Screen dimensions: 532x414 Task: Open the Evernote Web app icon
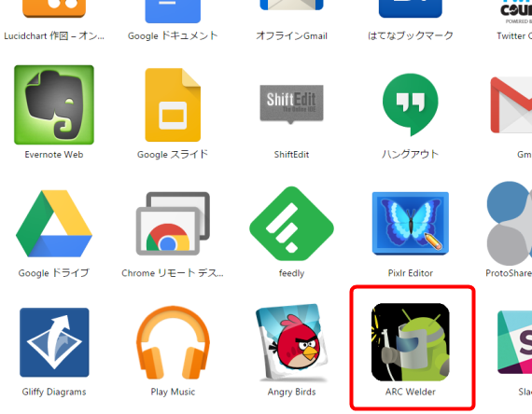54,104
